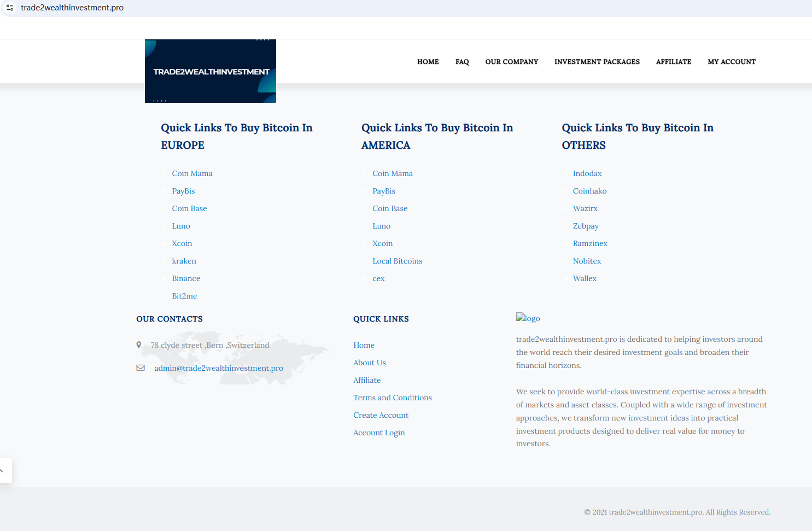Screen dimensions: 812x531
Task: Click the HOME navigation item
Action: tap(428, 62)
